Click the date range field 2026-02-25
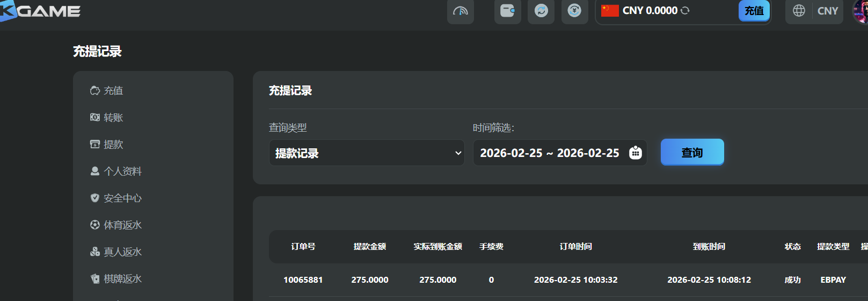The height and width of the screenshot is (301, 868). click(549, 153)
